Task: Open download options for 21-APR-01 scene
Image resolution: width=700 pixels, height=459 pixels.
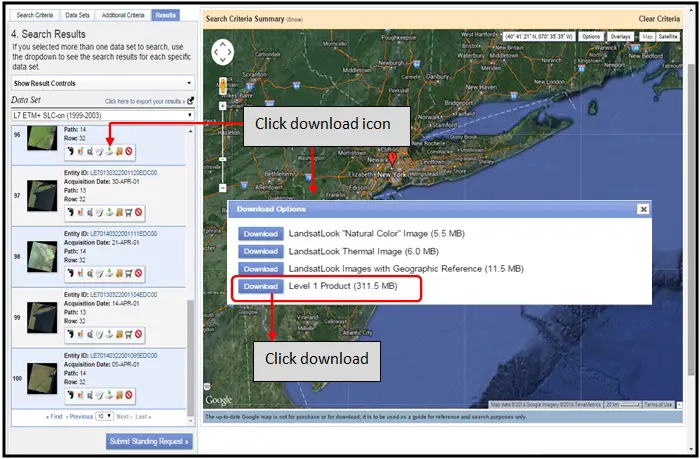Action: point(109,273)
